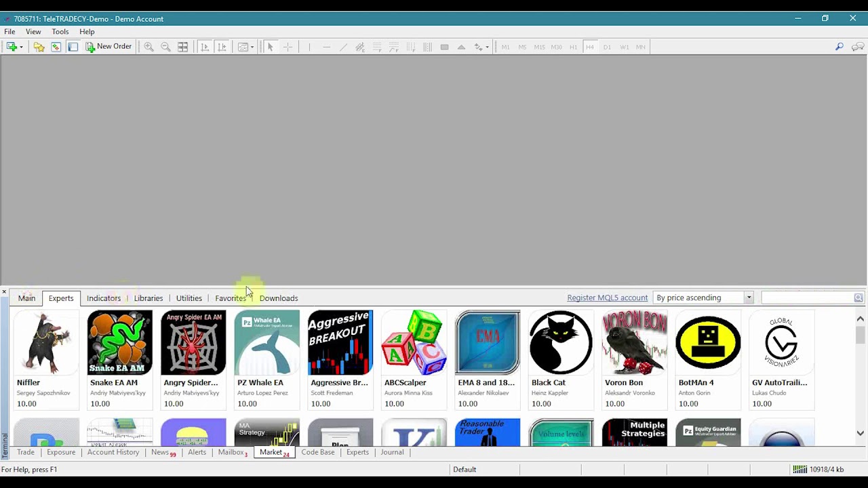Open the File menu
This screenshot has height=488, width=868.
pos(9,32)
